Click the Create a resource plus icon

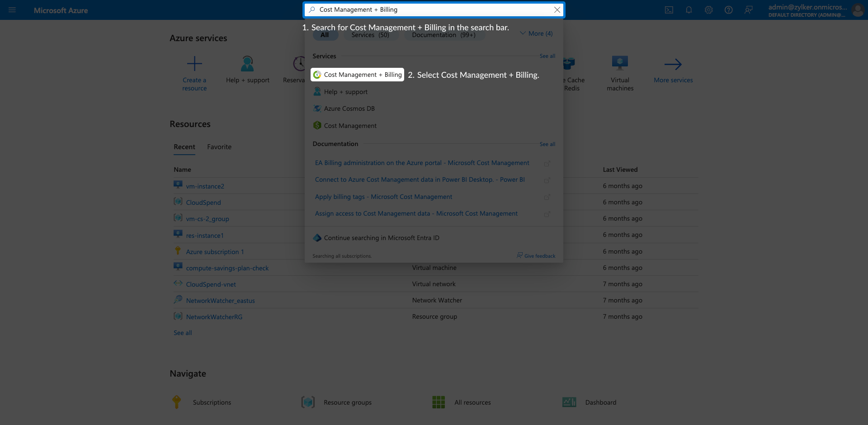click(x=194, y=64)
